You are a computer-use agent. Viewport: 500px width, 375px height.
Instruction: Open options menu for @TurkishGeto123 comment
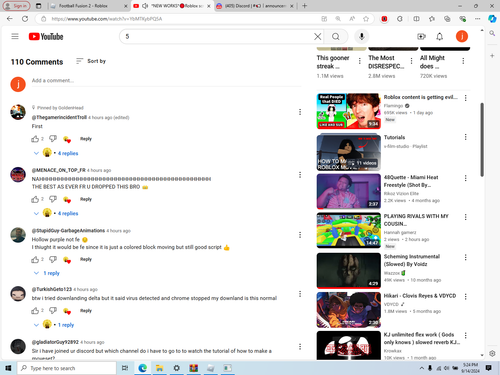coord(300,294)
